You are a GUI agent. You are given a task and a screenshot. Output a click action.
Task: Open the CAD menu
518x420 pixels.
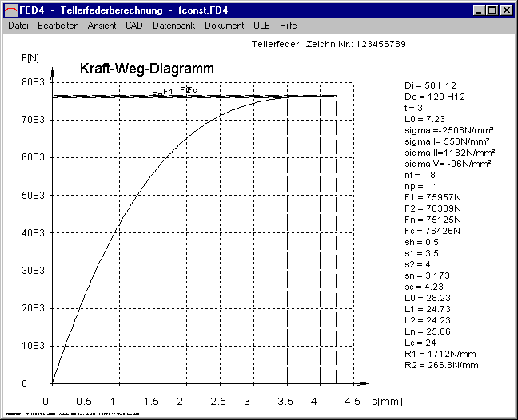coord(134,26)
